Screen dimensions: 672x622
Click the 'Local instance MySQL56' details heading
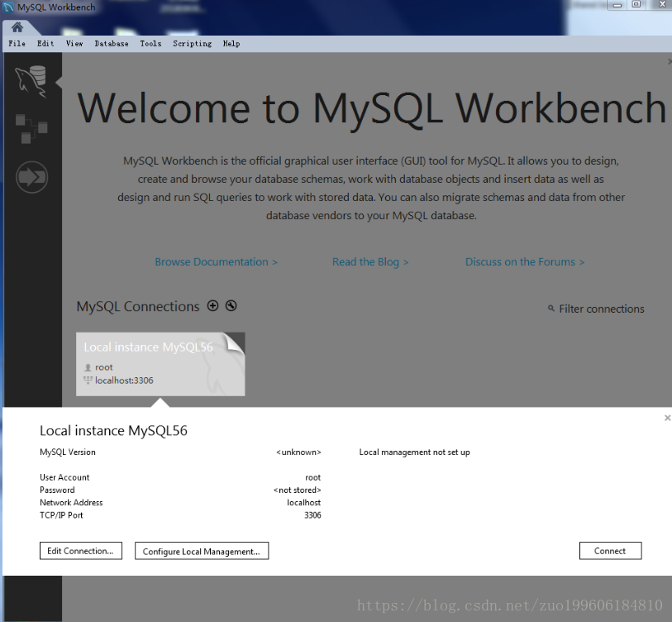click(x=113, y=431)
